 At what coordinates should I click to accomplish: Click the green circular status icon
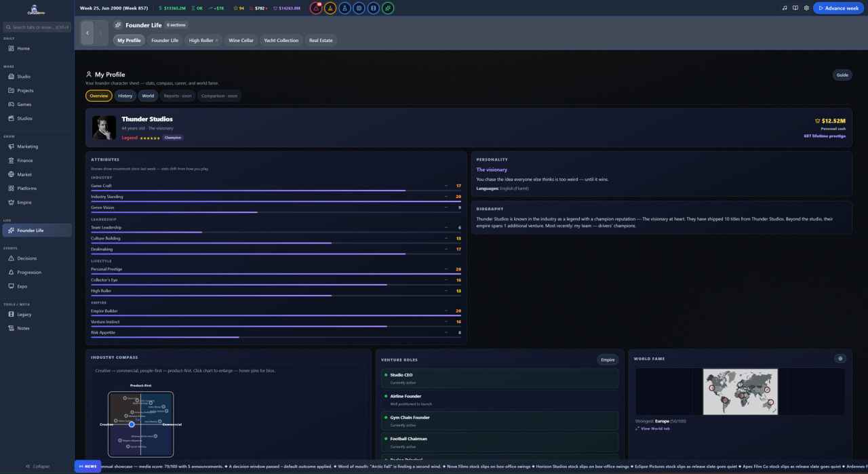pos(387,8)
